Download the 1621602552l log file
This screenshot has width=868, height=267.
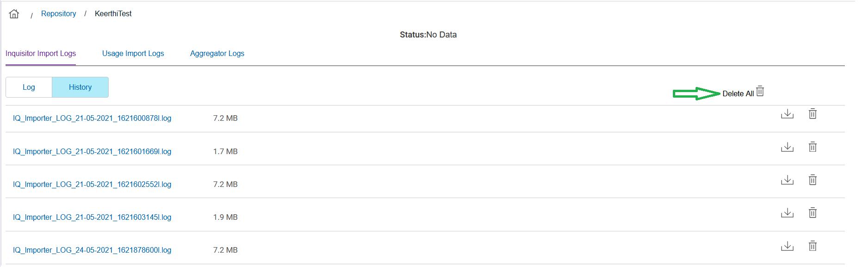[787, 180]
